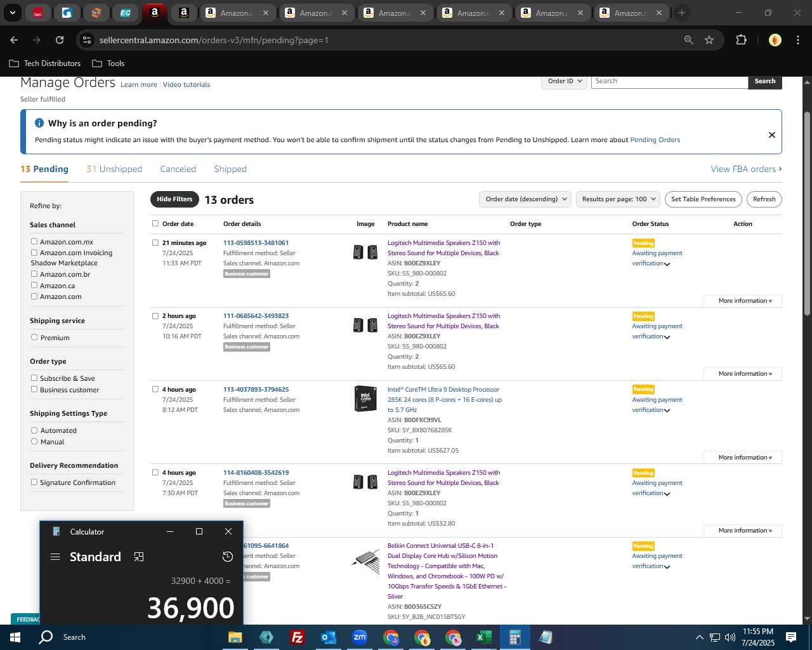Screen dimensions: 812x650
Task: Bookmark this page using the star icon
Action: click(x=709, y=40)
